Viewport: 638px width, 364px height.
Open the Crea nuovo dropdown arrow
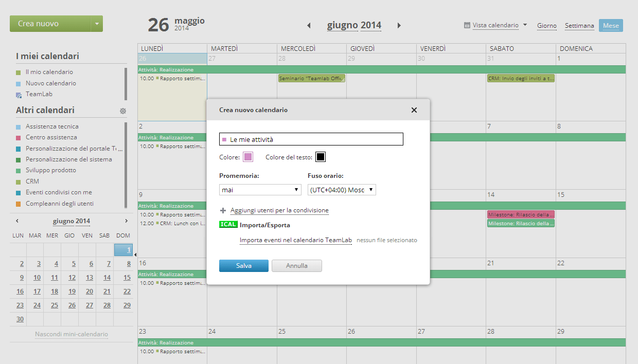97,24
